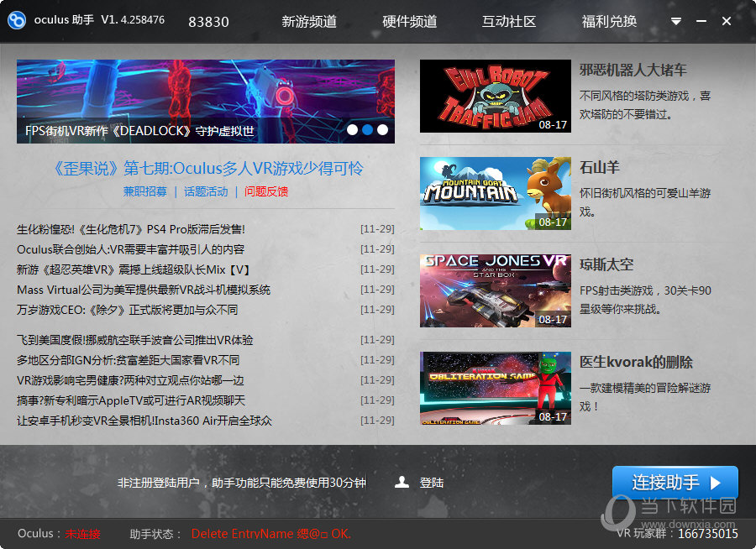Select the second blue banner dot
Viewport: 756px width, 549px height.
pos(367,129)
